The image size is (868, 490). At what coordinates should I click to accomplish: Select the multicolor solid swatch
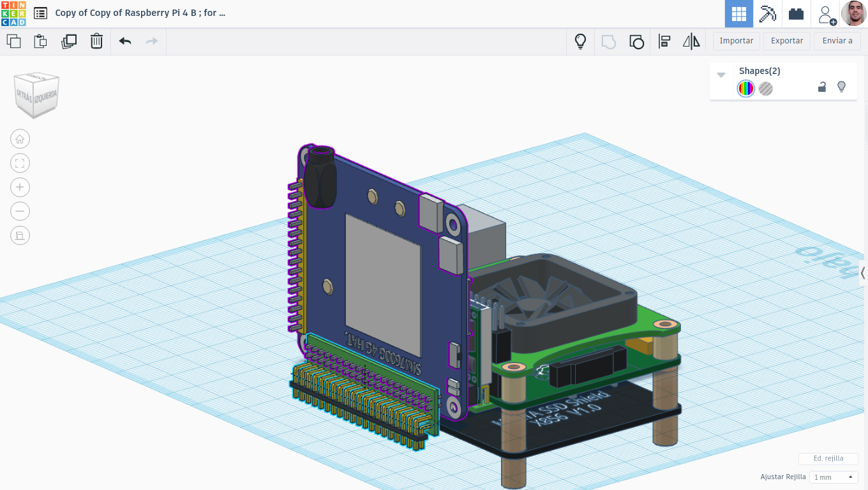click(745, 89)
